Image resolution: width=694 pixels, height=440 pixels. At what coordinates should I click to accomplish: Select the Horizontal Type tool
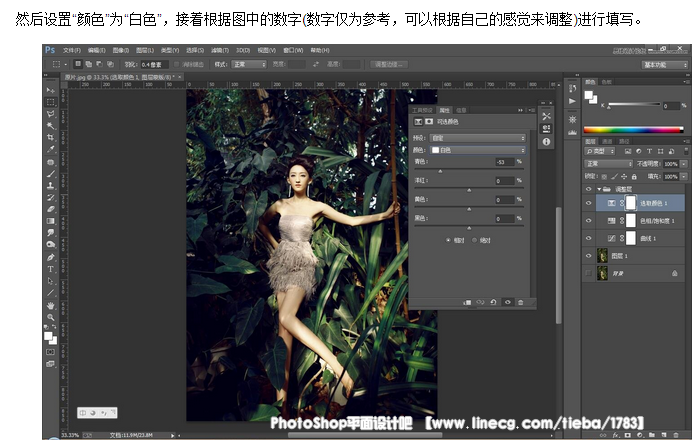click(50, 269)
